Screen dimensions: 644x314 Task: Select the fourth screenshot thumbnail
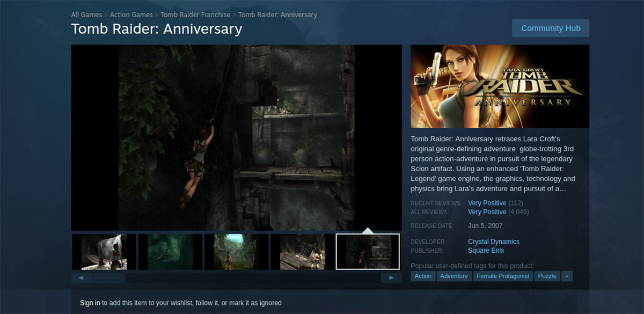pyautogui.click(x=302, y=252)
